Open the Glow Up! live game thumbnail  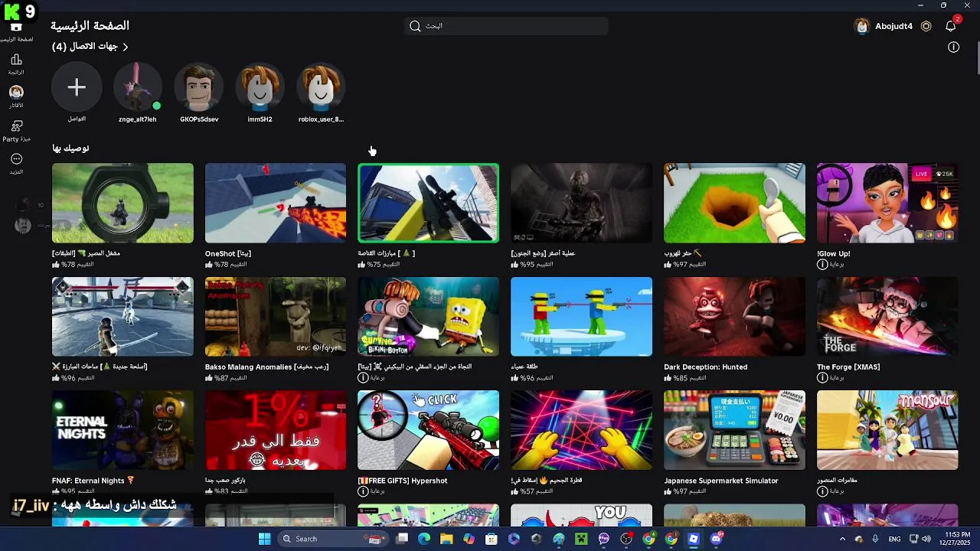coord(887,203)
